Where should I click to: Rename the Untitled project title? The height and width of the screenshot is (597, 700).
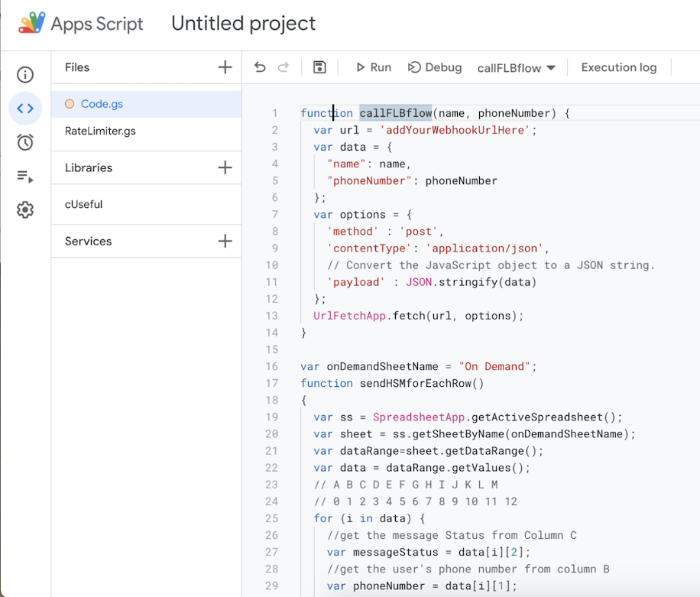point(243,24)
